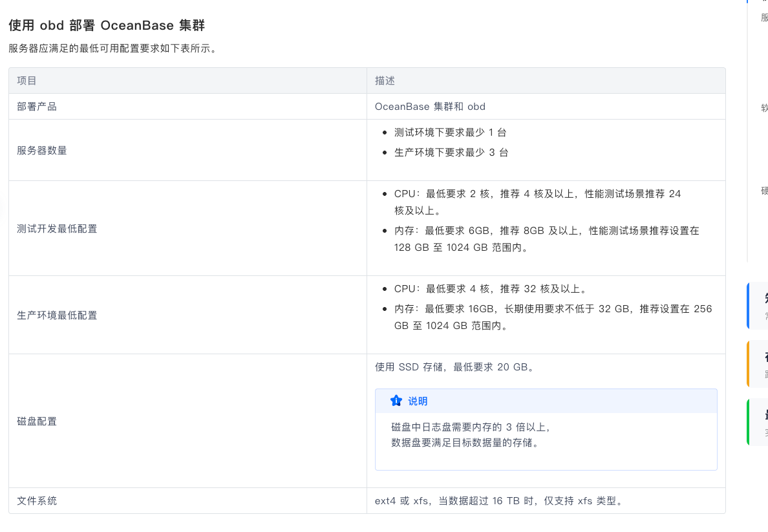Screen dimensions: 768x532
Task: Click the OceanBase 集群和 obd cell
Action: 430,107
